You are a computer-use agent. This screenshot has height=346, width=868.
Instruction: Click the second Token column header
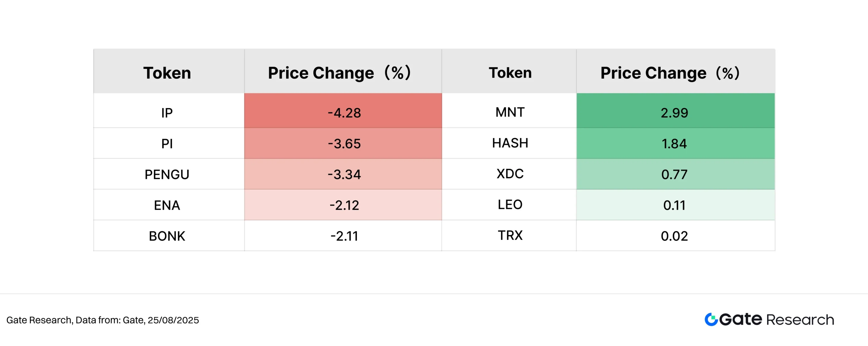click(510, 73)
